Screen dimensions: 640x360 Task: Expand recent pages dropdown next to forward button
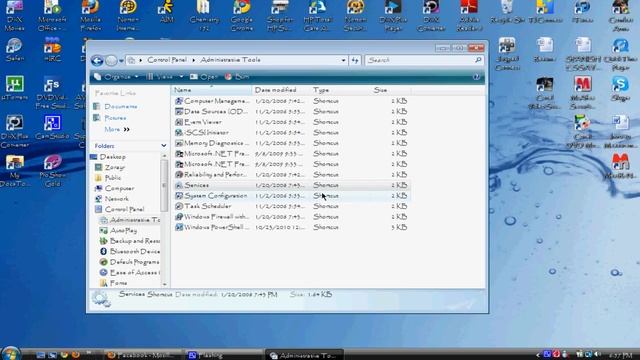point(121,61)
